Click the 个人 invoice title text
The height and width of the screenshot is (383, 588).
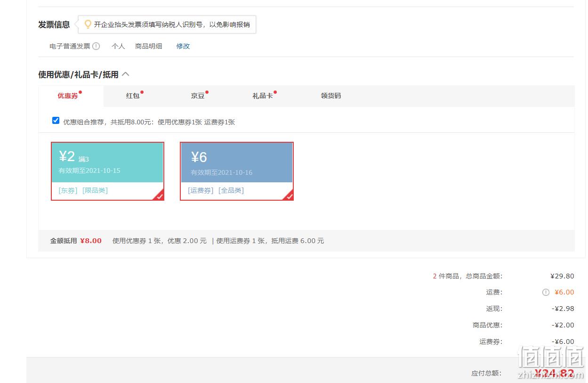(x=118, y=46)
